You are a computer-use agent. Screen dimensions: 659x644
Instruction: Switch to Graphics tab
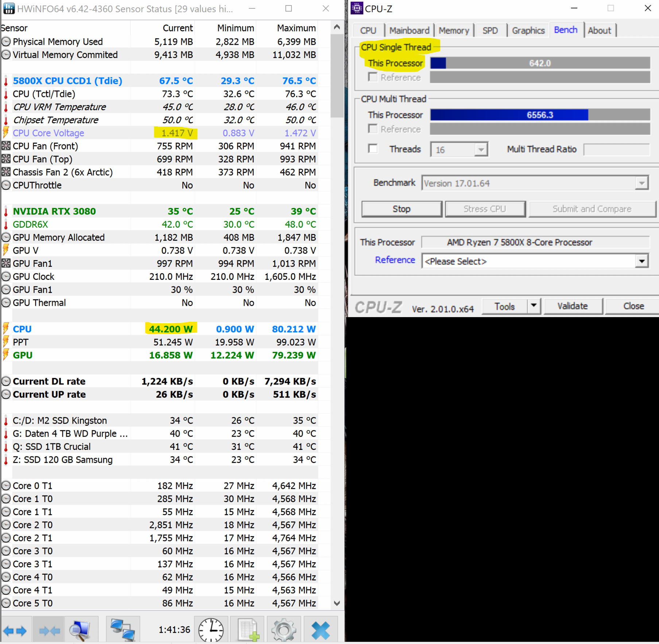[528, 30]
